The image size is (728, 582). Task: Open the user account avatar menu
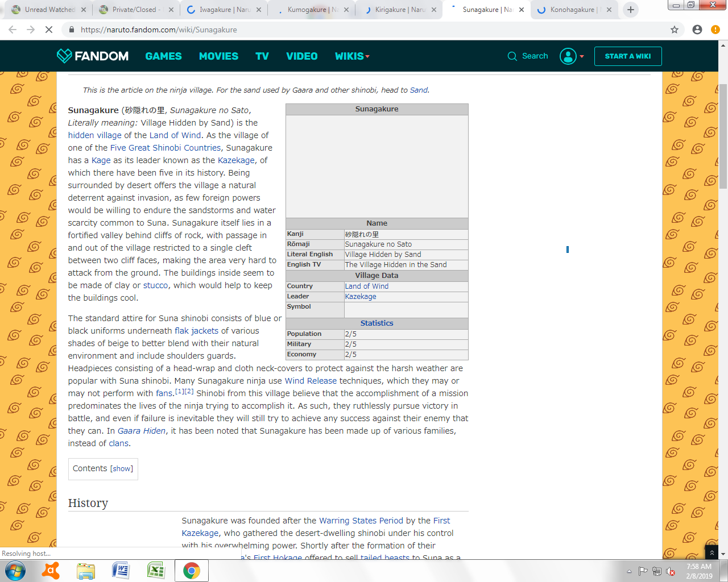coord(568,56)
